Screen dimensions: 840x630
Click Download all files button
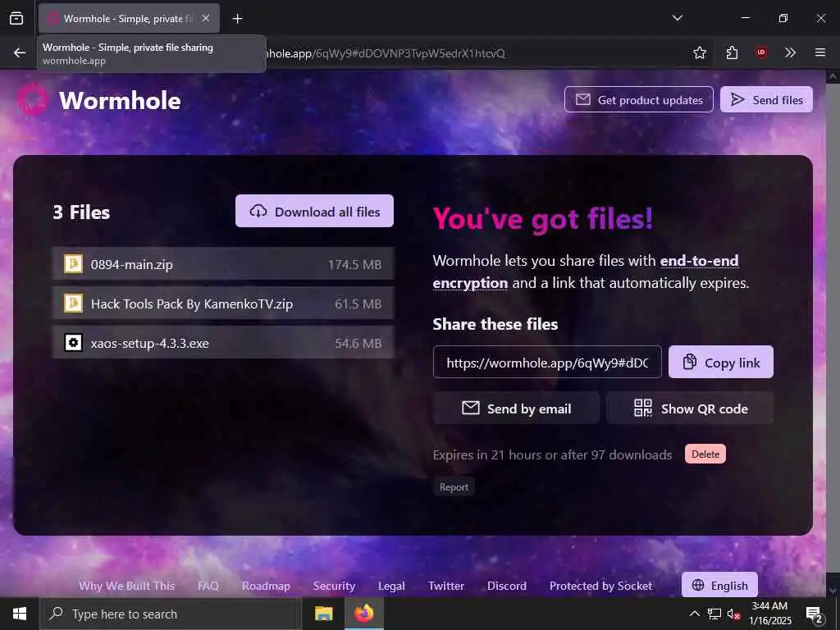(x=314, y=211)
